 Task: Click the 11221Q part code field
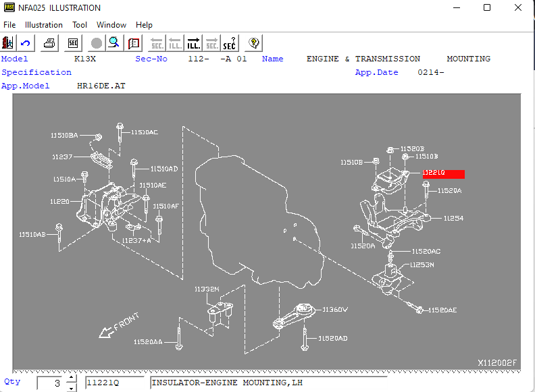[115, 383]
